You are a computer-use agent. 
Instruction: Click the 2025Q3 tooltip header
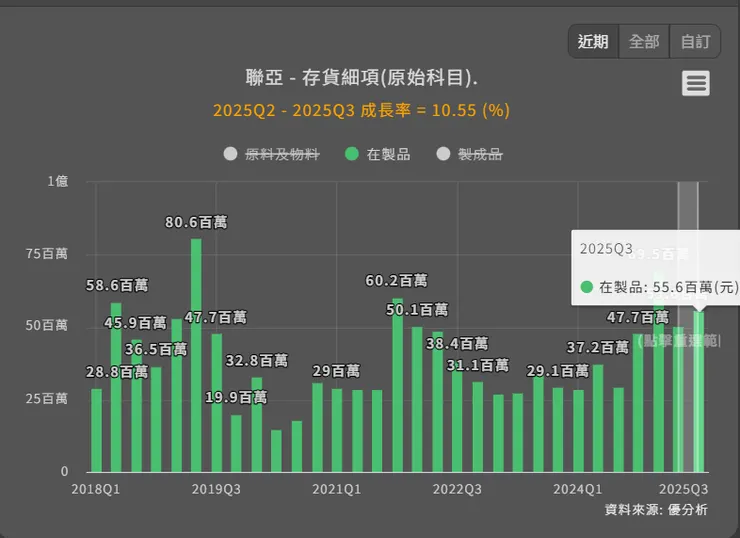(x=606, y=249)
